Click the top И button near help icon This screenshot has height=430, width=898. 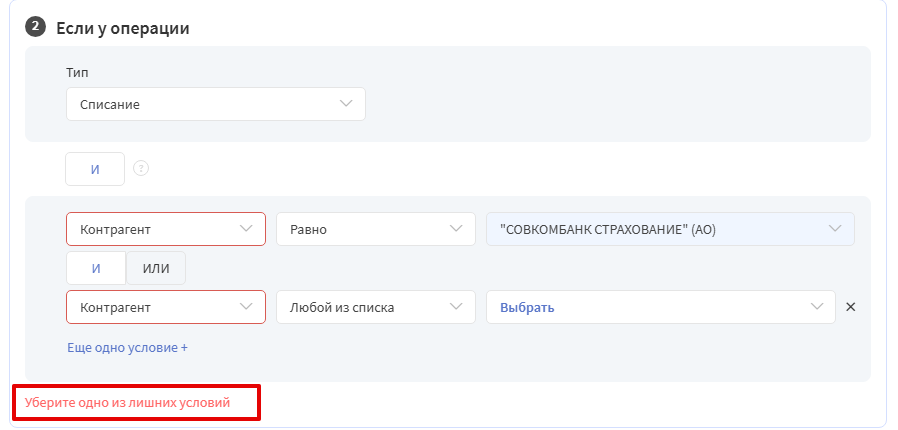pyautogui.click(x=95, y=169)
